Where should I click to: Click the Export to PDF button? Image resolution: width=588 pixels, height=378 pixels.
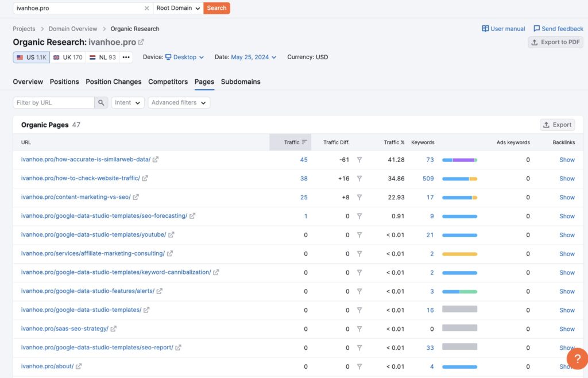click(x=555, y=43)
